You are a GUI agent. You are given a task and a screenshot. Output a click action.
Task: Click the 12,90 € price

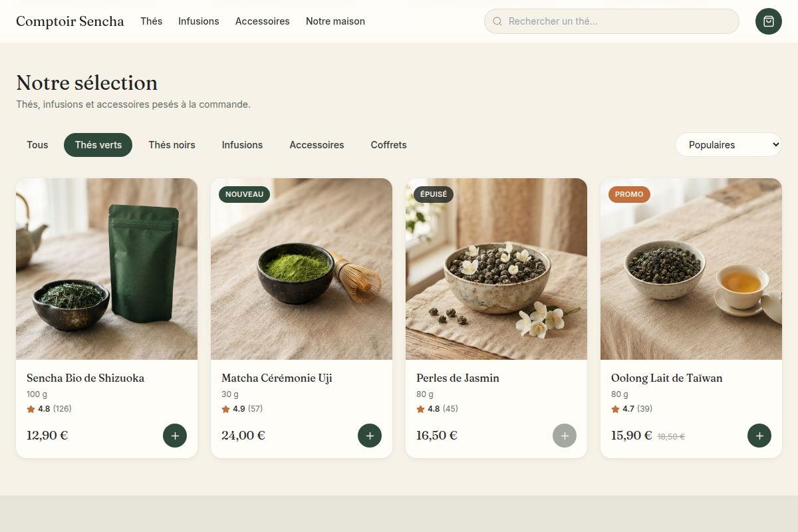coord(47,436)
